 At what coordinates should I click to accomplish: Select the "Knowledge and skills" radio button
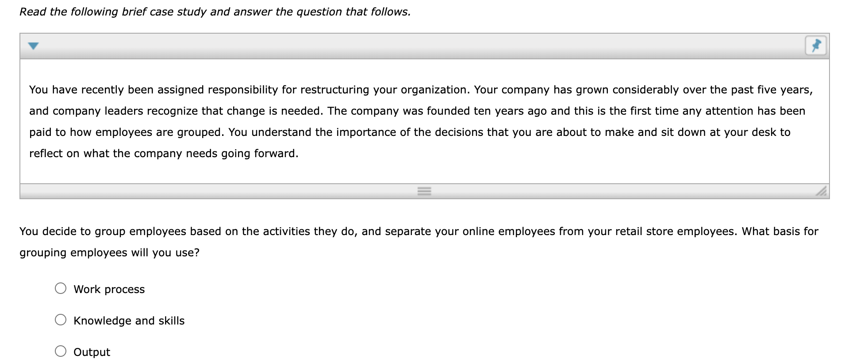(61, 320)
